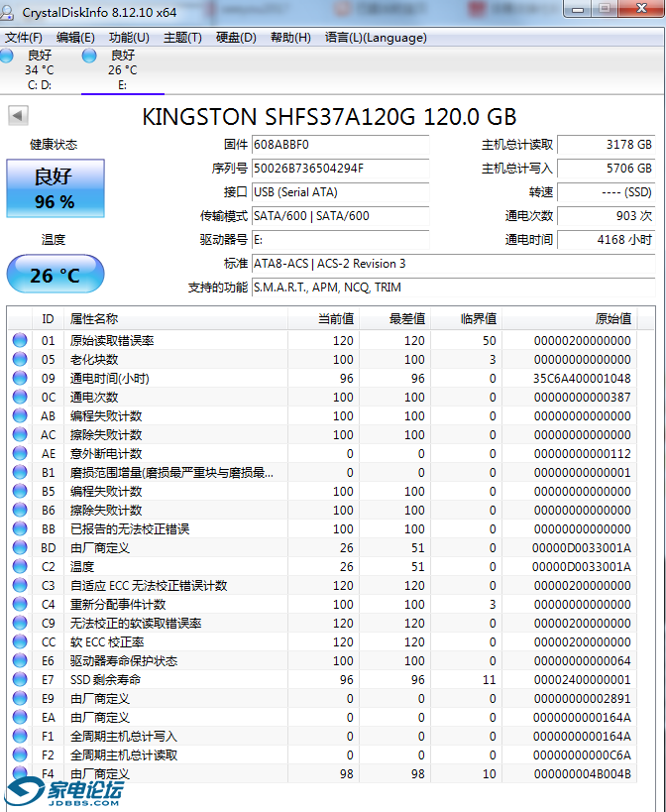The image size is (666, 812).
Task: Click status icon for row BD 由厂商定义
Action: click(x=20, y=547)
